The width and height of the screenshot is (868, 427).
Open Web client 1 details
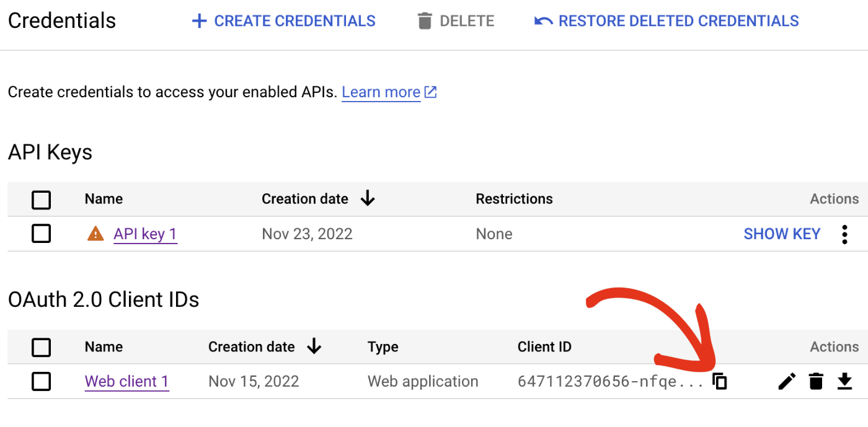coord(126,382)
